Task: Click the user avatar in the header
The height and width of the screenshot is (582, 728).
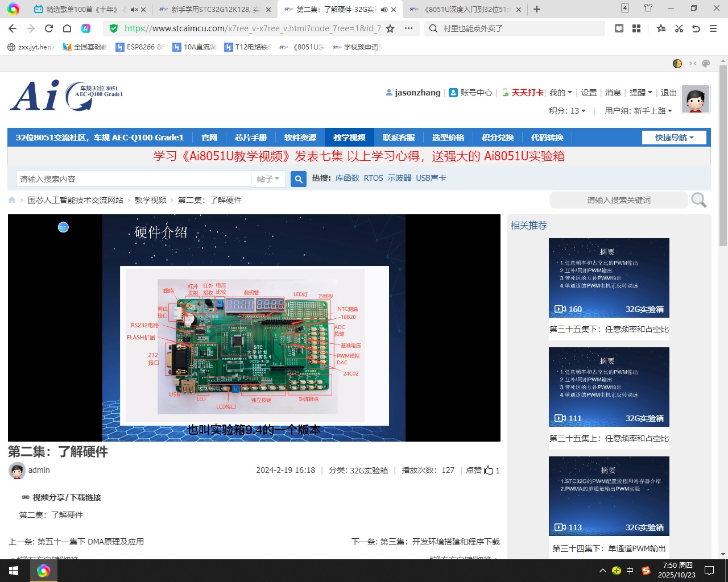Action: pos(696,99)
